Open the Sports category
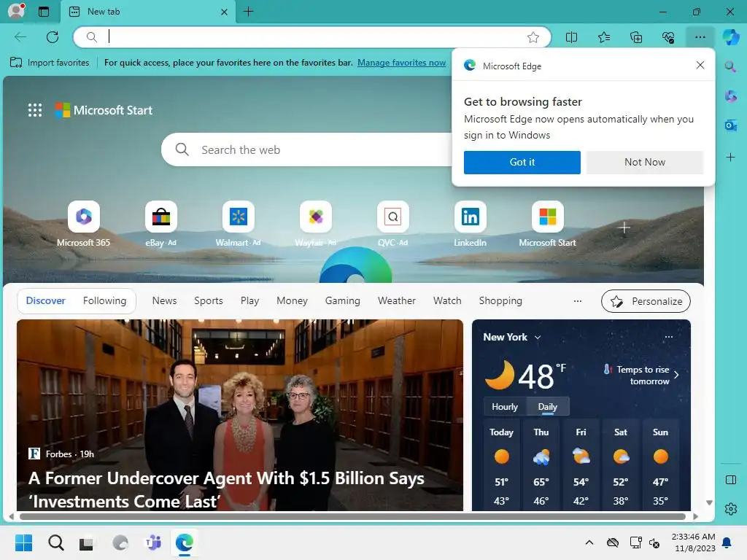Screen dimensions: 747x560 coord(209,300)
